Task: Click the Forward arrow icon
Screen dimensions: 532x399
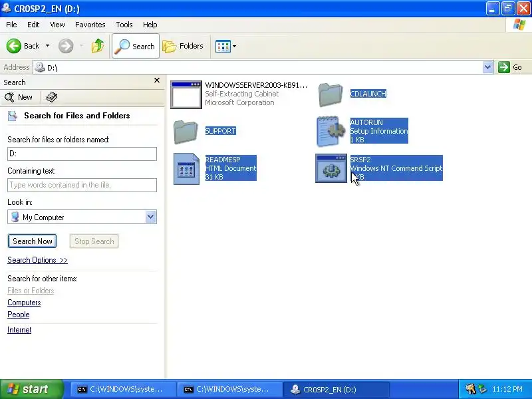Action: click(66, 46)
